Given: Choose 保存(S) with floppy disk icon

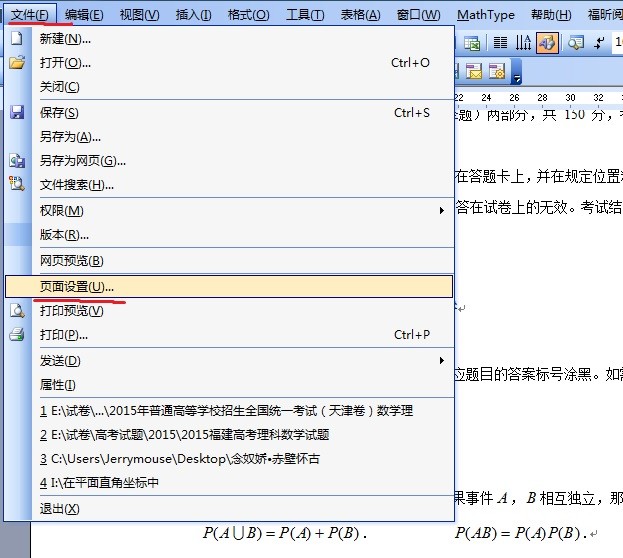Looking at the screenshot, I should [229, 113].
